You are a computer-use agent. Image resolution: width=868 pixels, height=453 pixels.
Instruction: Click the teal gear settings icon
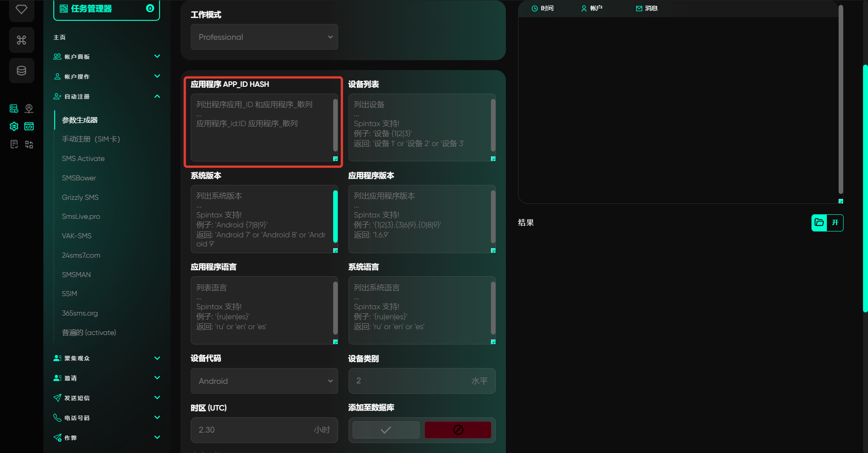[x=14, y=127]
